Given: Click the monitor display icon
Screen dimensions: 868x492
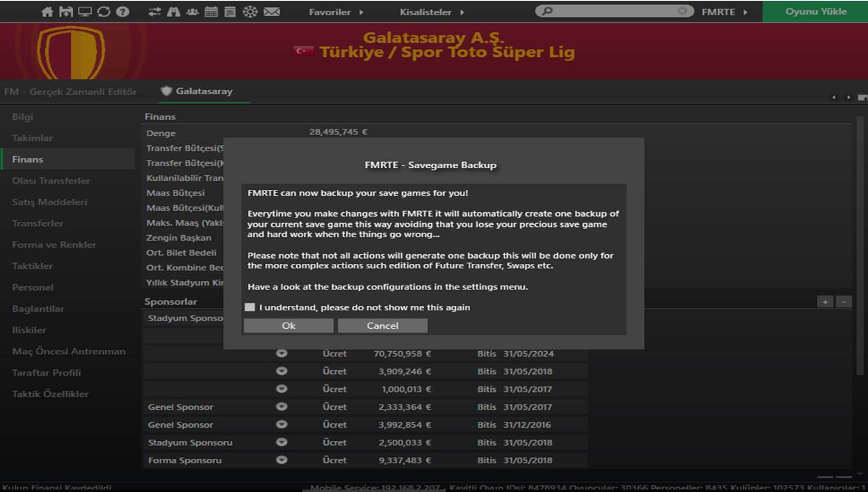Looking at the screenshot, I should [x=85, y=11].
